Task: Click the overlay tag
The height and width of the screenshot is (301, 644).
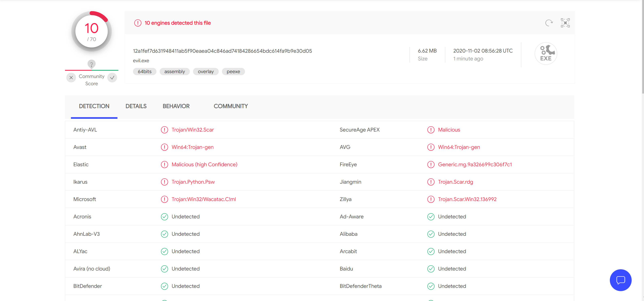Action: tap(206, 72)
